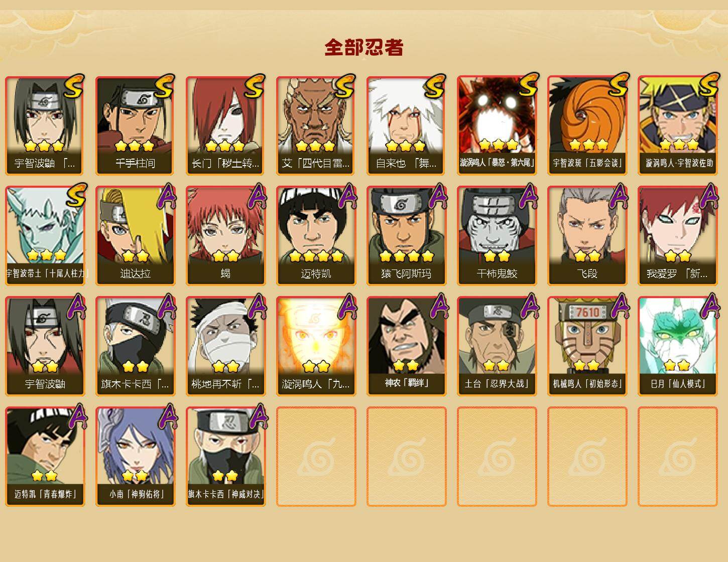The image size is (728, 562).
Task: Click the first empty ninja slot
Action: click(316, 457)
